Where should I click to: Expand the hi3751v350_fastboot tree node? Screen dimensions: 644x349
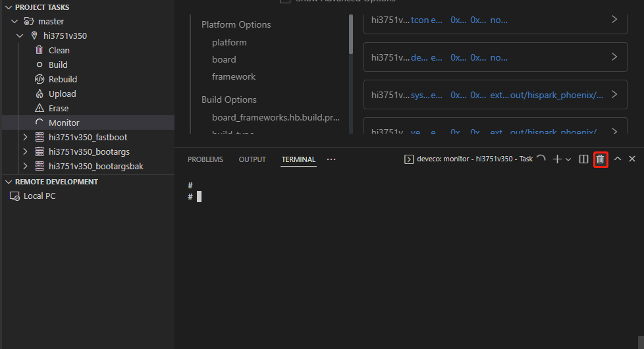[25, 137]
